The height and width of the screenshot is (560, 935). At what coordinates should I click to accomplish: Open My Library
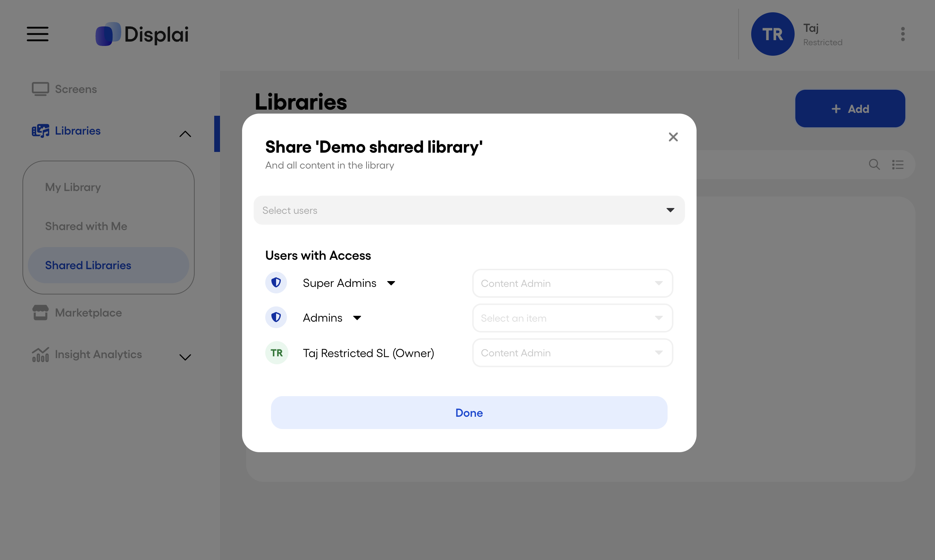coord(73,187)
